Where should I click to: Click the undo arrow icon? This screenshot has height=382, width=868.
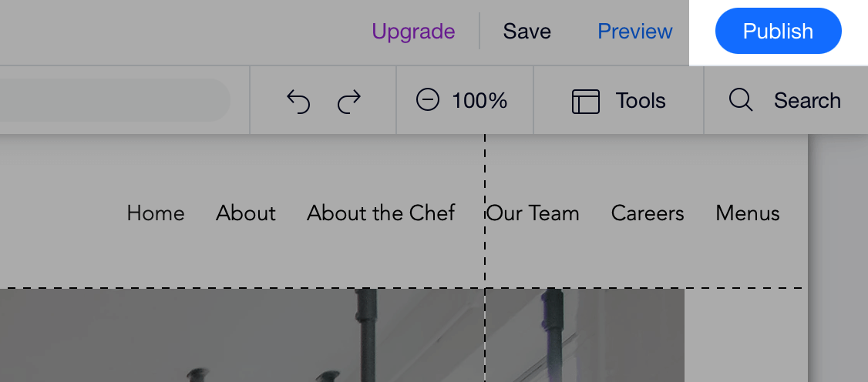click(x=298, y=101)
